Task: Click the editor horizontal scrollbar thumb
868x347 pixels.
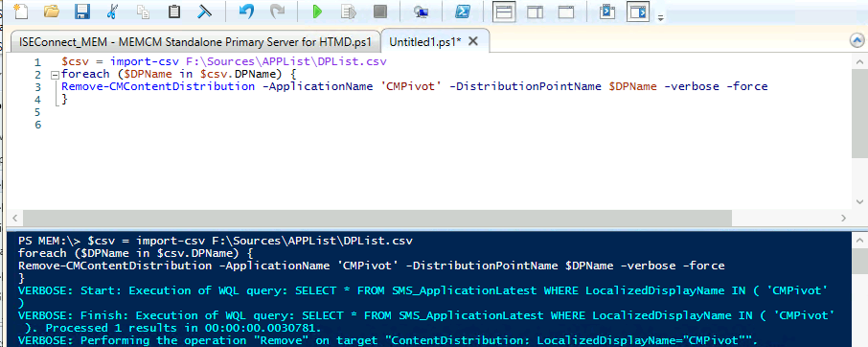Action: pyautogui.click(x=378, y=218)
